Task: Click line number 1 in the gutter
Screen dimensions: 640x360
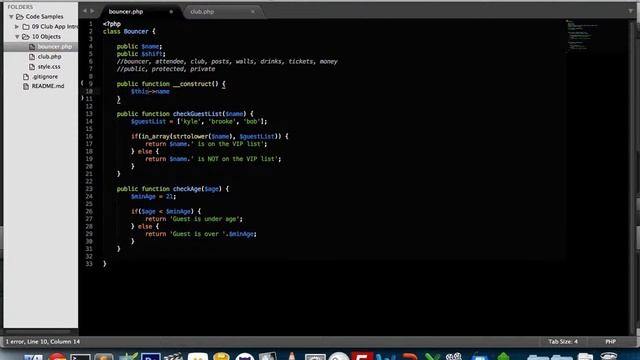Action: coord(91,24)
